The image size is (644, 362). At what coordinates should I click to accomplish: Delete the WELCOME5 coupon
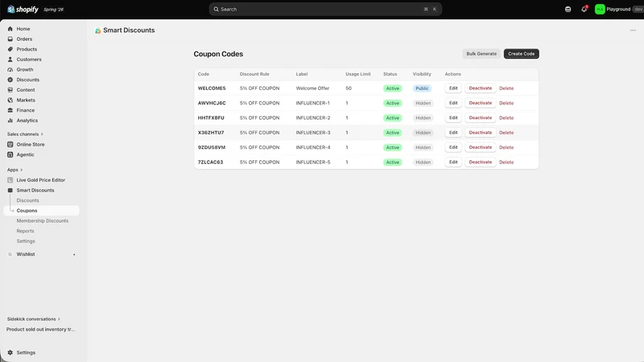click(x=506, y=88)
